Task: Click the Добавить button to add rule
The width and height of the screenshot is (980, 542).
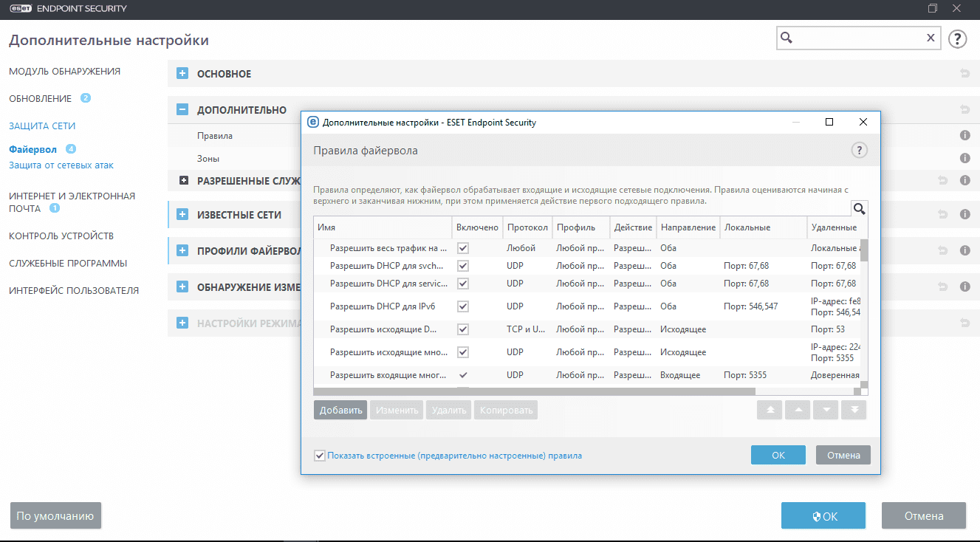Action: tap(340, 410)
